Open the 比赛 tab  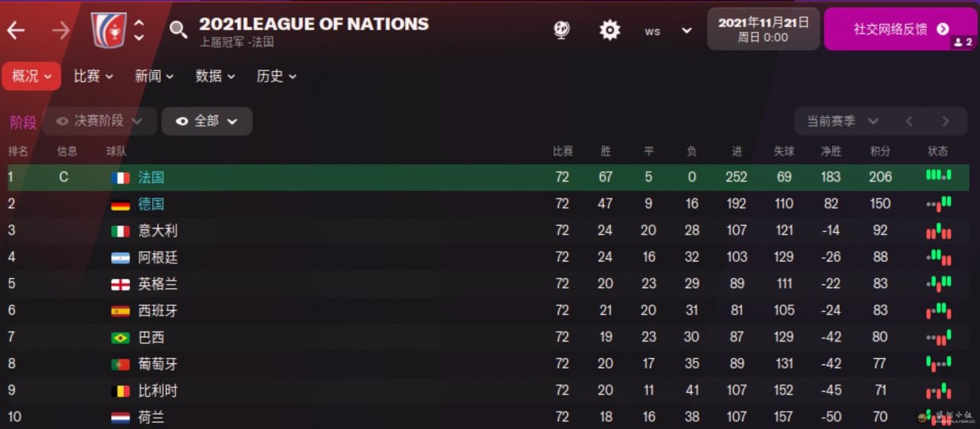93,76
